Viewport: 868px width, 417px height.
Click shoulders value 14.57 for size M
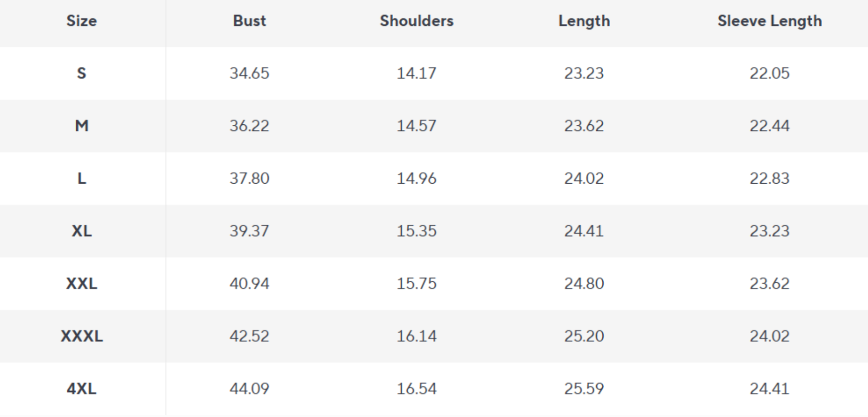click(x=417, y=126)
